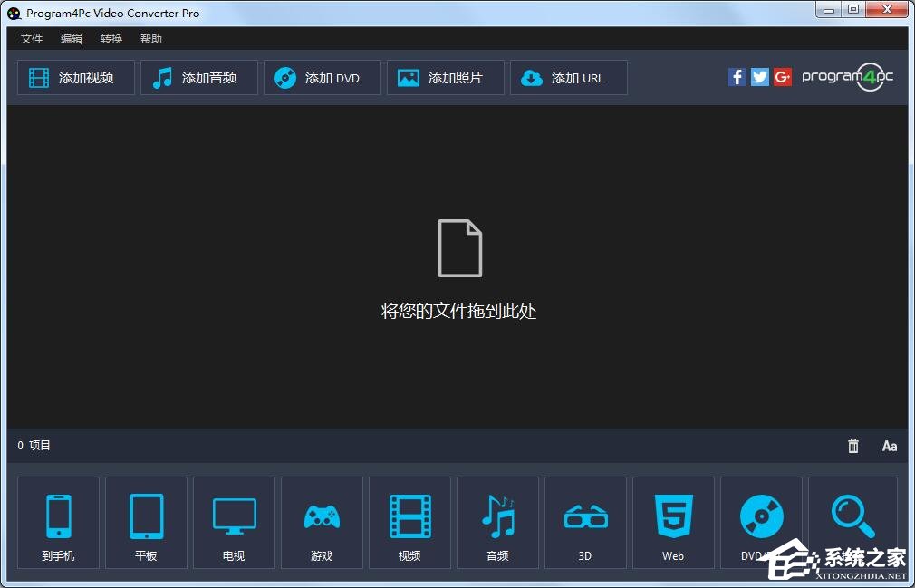
Task: Open the 文件 (File) menu
Action: (x=32, y=38)
